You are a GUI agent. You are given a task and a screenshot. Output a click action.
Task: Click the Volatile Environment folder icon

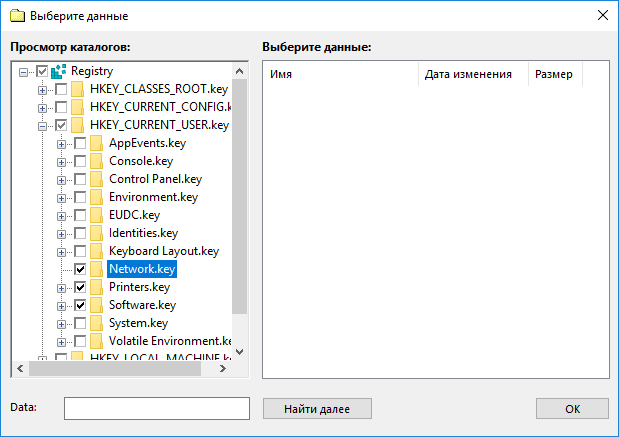[96, 341]
